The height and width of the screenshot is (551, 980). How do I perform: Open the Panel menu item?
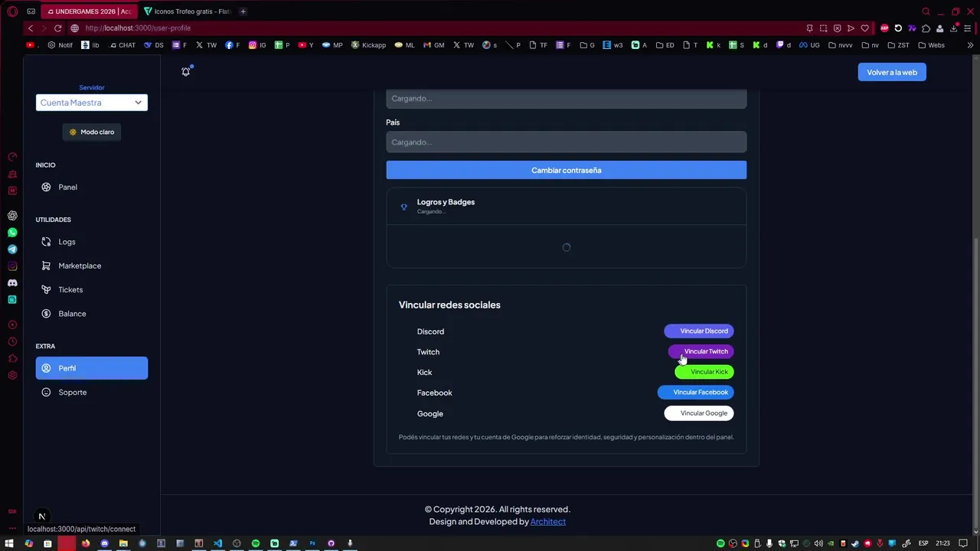point(92,187)
